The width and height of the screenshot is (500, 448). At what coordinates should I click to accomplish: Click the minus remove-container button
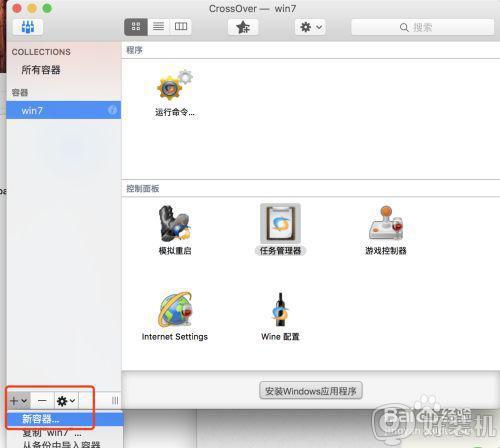42,401
